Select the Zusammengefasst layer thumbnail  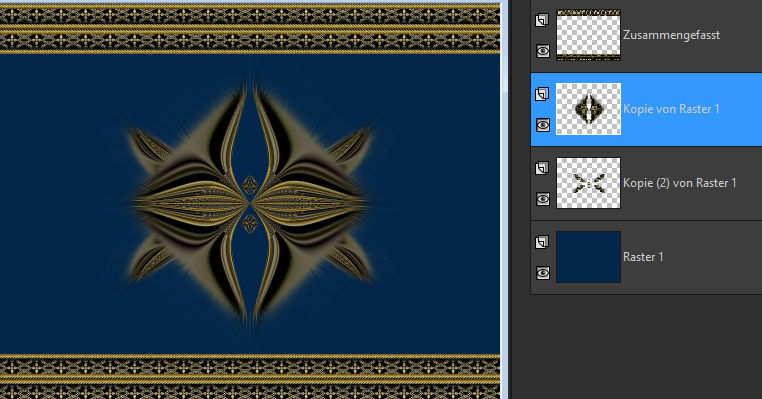(x=589, y=35)
